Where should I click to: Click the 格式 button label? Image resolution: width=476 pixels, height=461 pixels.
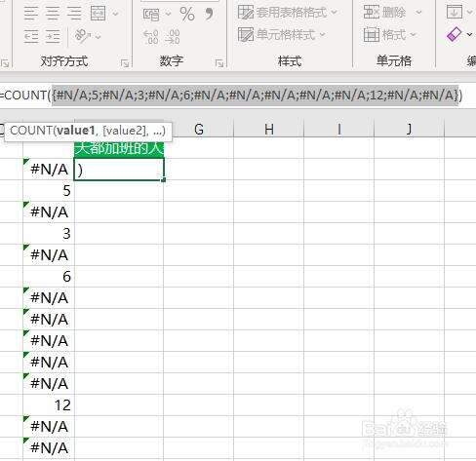394,34
